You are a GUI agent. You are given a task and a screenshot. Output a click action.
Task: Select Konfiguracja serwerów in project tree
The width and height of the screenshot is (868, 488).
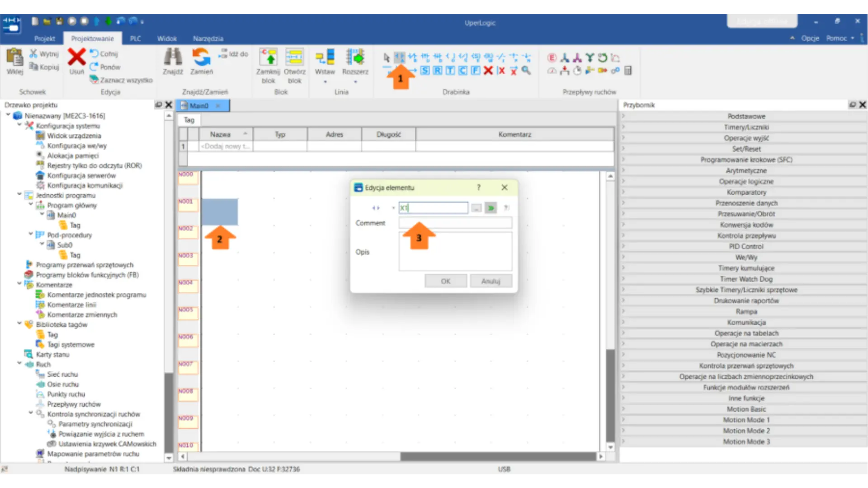click(x=76, y=175)
